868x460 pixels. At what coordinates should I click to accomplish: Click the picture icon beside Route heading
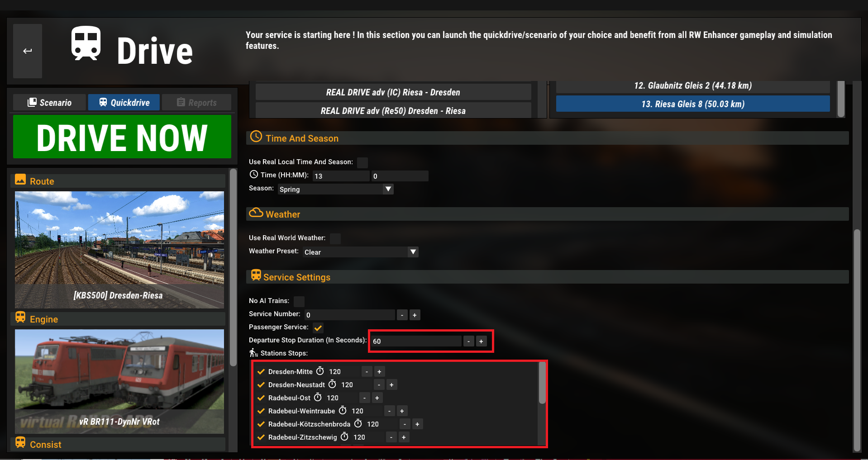[x=20, y=180]
